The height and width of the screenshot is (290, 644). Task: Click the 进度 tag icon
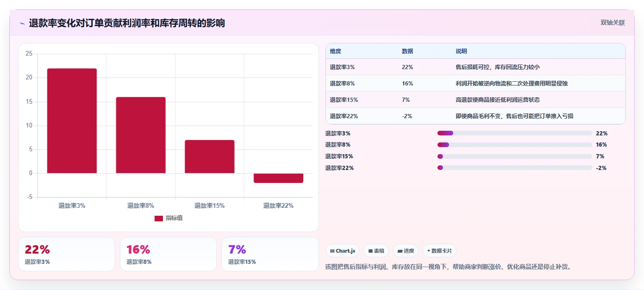pos(400,251)
